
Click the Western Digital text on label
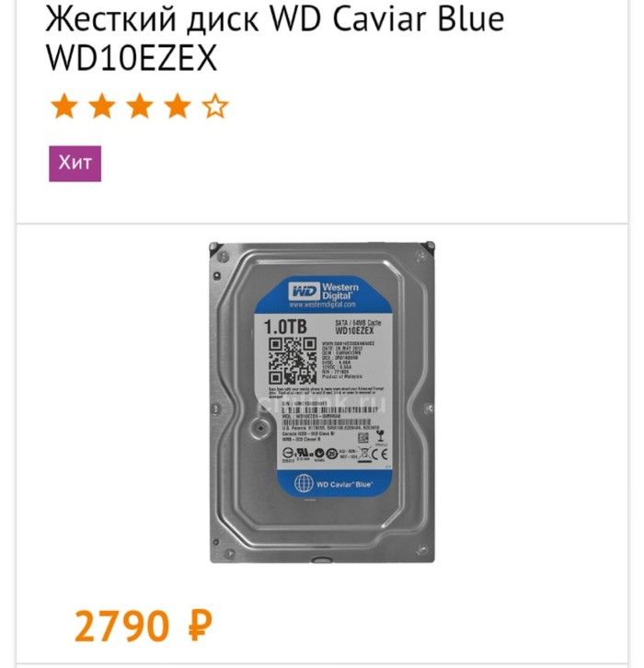[339, 292]
